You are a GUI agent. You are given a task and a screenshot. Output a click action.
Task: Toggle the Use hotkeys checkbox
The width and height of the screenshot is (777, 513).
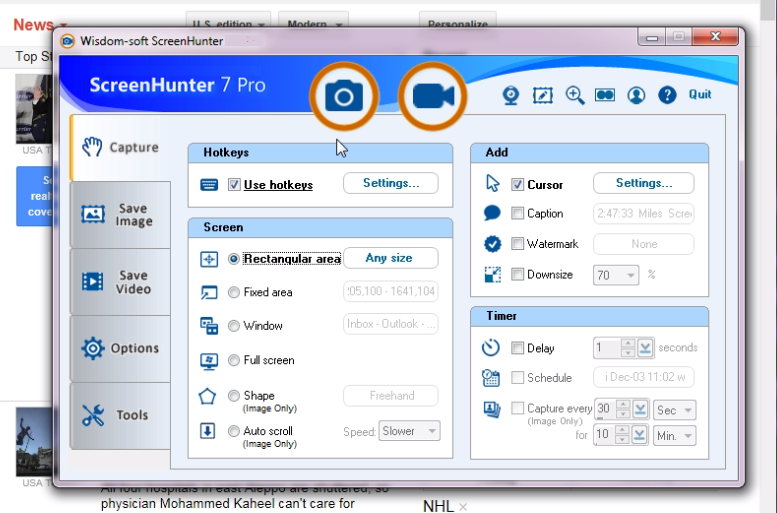pyautogui.click(x=234, y=185)
